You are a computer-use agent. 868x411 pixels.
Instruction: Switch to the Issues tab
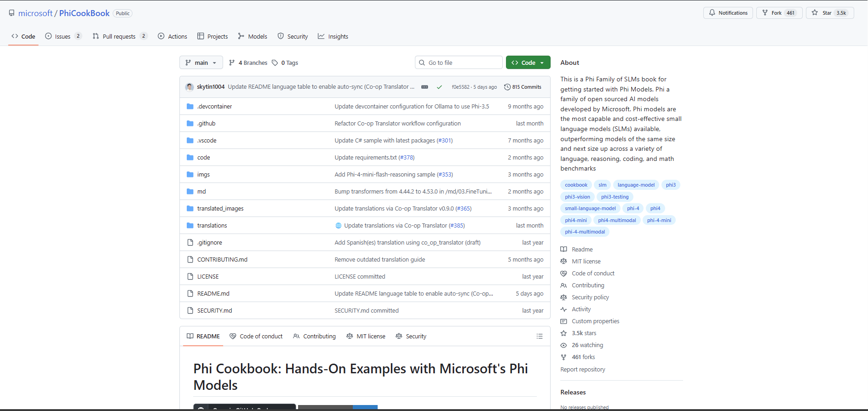(63, 37)
